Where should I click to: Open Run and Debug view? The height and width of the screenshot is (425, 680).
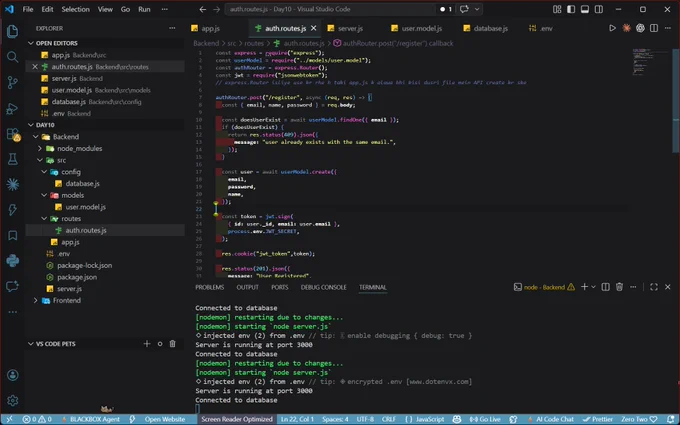coord(13,108)
